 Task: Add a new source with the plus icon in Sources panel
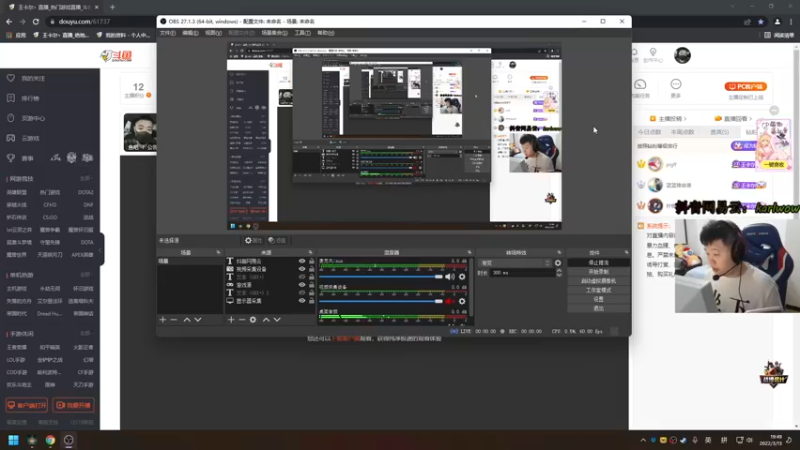point(231,319)
